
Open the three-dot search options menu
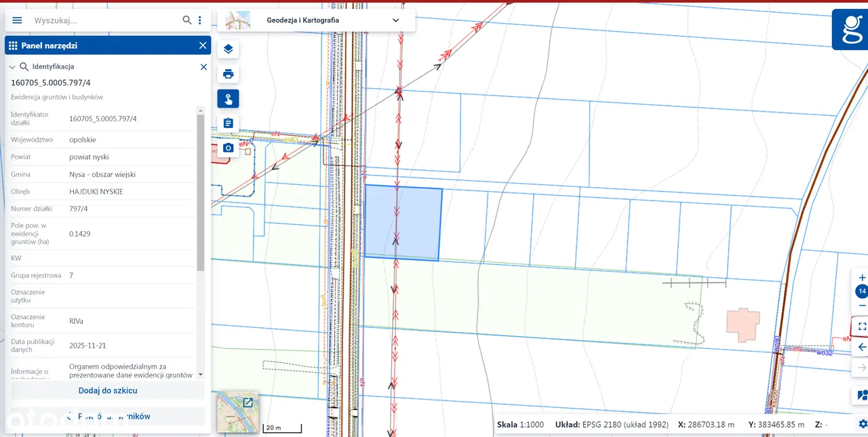tap(200, 20)
